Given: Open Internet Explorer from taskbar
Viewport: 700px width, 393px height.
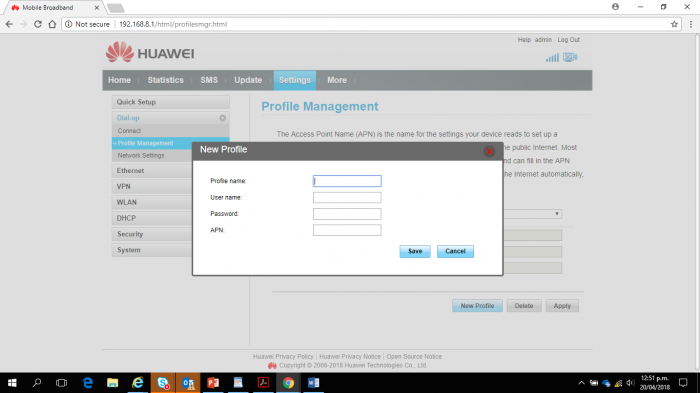Looking at the screenshot, I should (x=138, y=383).
